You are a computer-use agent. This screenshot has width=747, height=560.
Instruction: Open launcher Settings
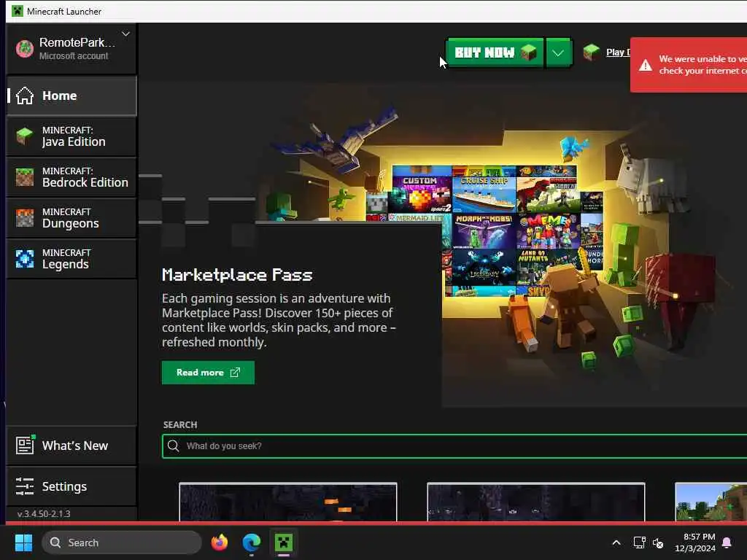(x=71, y=486)
